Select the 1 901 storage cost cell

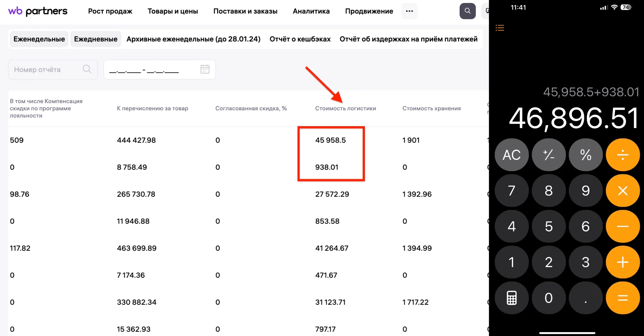click(x=411, y=140)
